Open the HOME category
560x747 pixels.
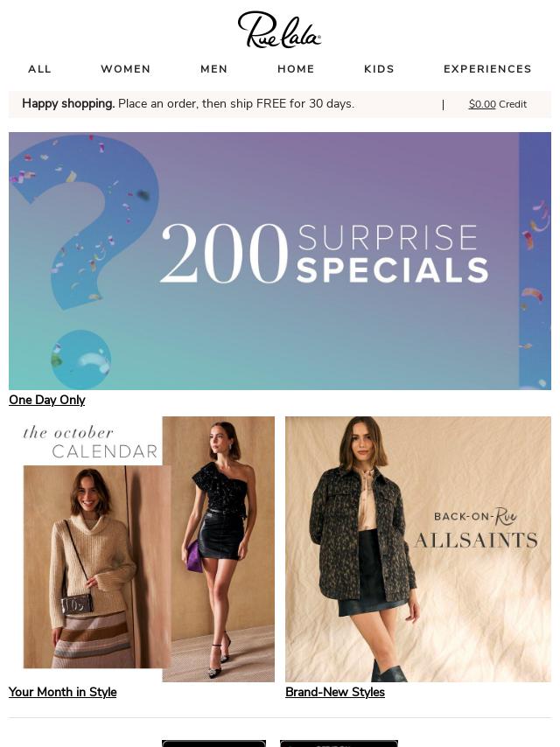click(x=296, y=69)
